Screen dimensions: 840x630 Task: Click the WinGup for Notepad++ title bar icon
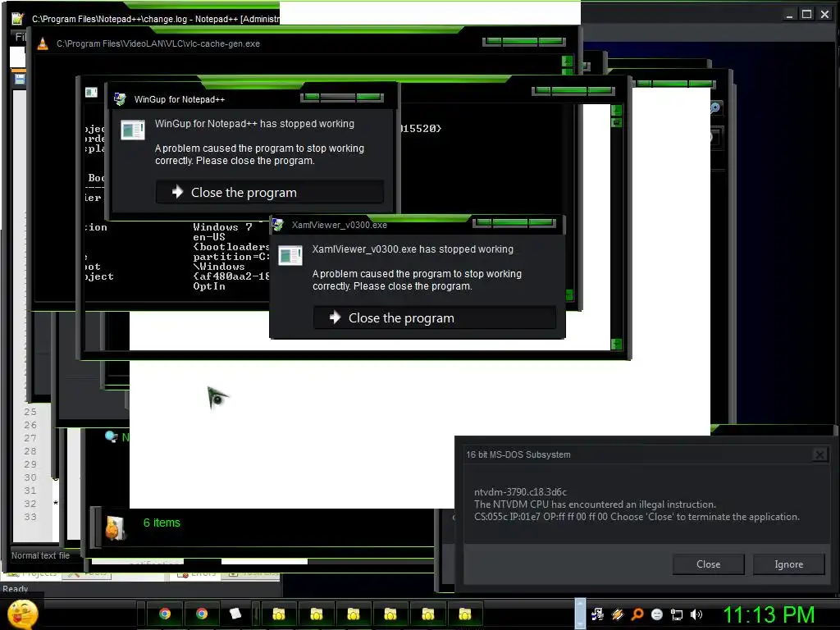click(120, 99)
